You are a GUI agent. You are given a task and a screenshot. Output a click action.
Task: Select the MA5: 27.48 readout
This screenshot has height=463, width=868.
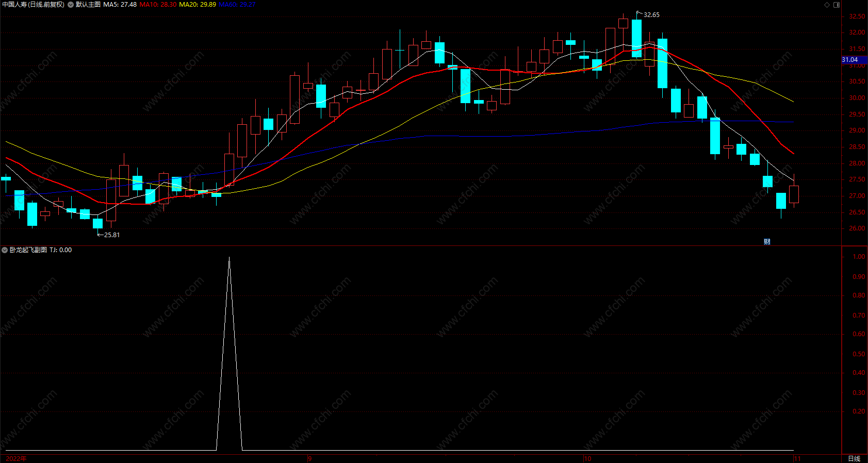[x=120, y=5]
